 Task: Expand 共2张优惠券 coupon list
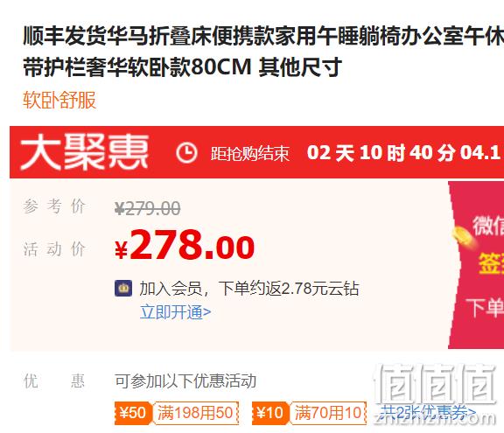point(428,412)
